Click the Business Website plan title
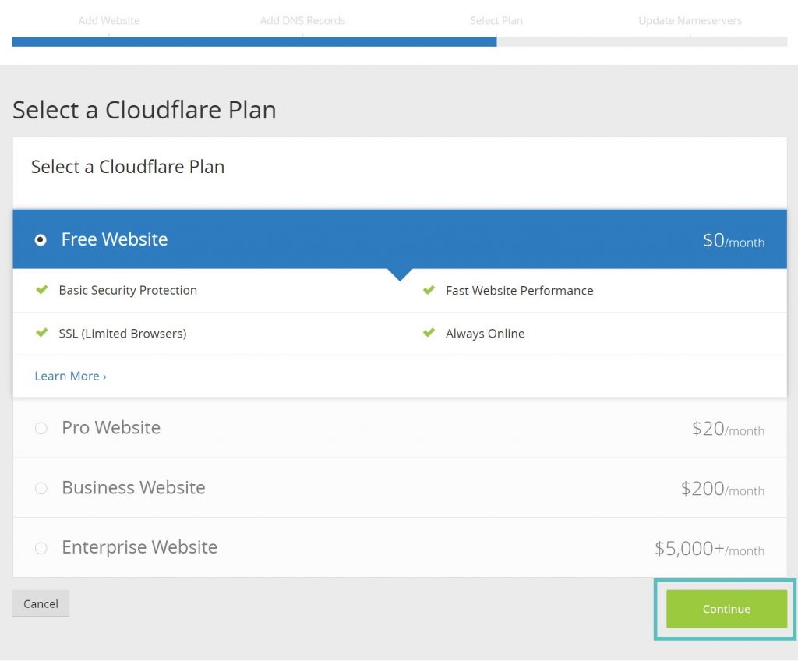This screenshot has width=798, height=672. click(133, 488)
